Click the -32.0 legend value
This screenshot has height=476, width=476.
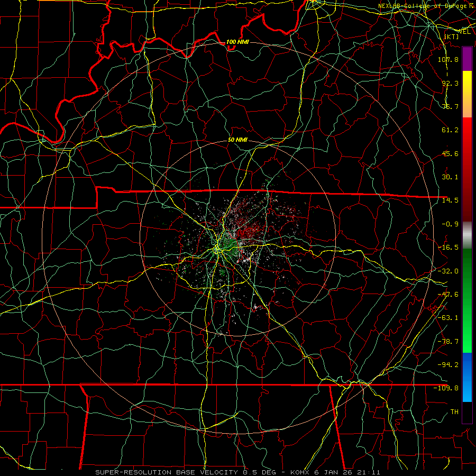[x=448, y=271]
